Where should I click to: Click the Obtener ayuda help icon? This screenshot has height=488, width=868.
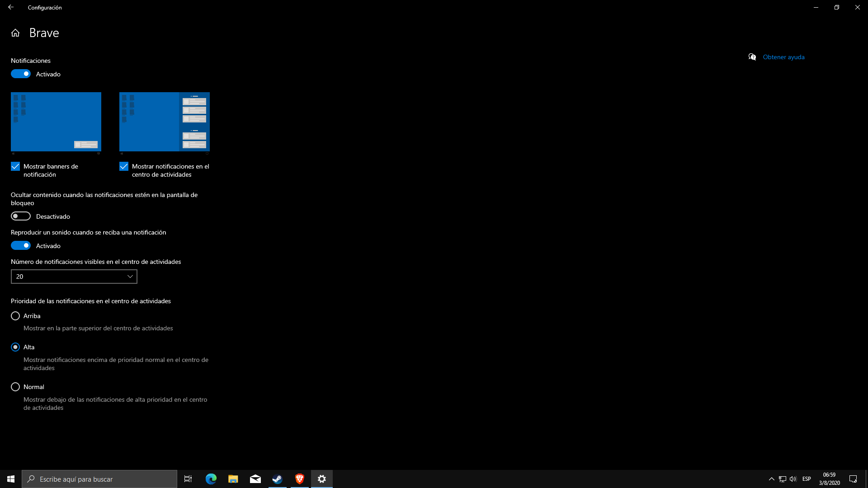752,57
